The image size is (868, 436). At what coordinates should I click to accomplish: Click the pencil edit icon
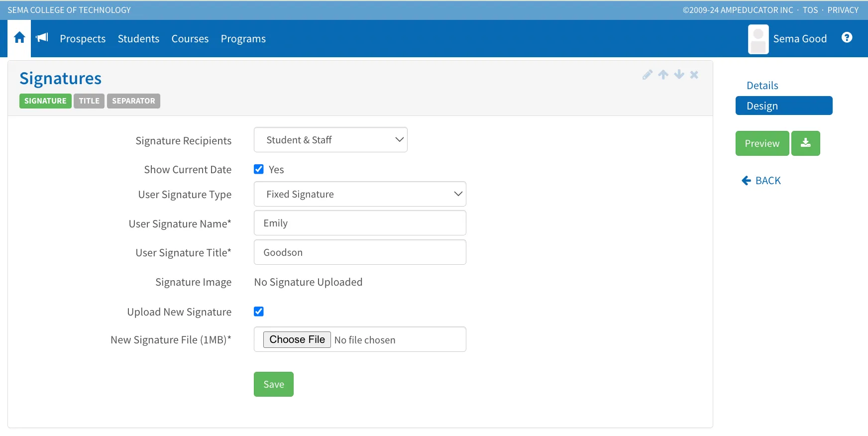648,75
